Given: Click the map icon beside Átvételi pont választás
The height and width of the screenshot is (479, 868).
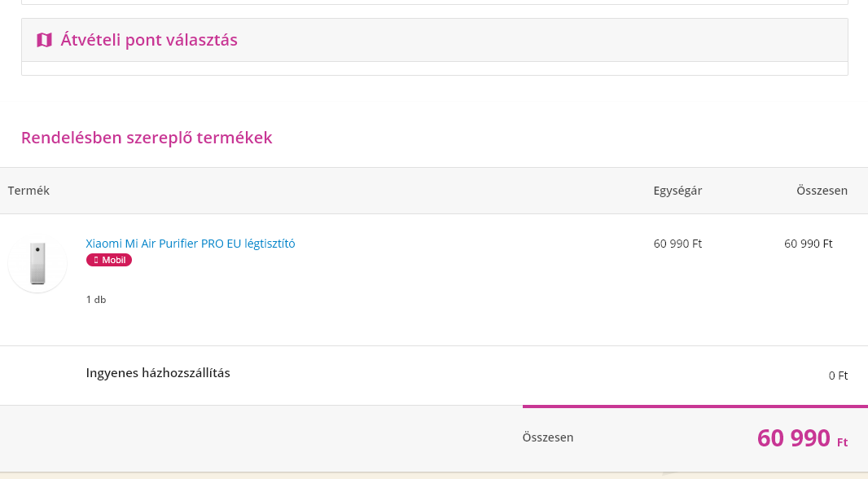Looking at the screenshot, I should (44, 40).
